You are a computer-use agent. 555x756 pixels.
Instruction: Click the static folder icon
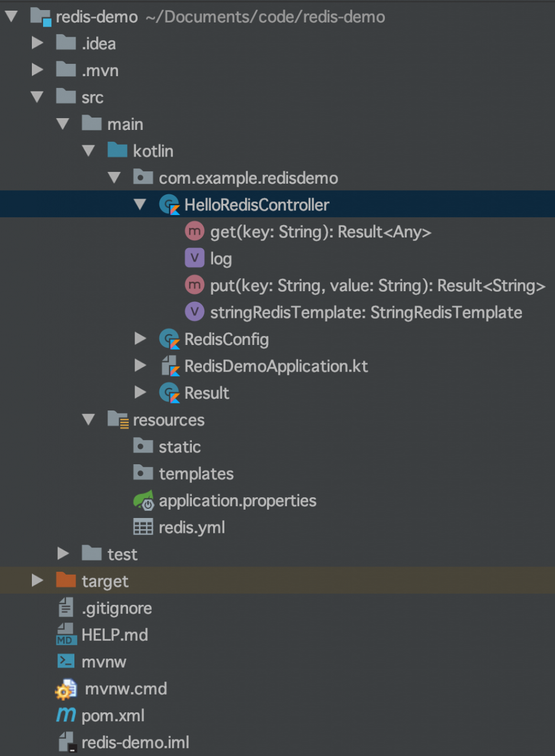point(143,446)
